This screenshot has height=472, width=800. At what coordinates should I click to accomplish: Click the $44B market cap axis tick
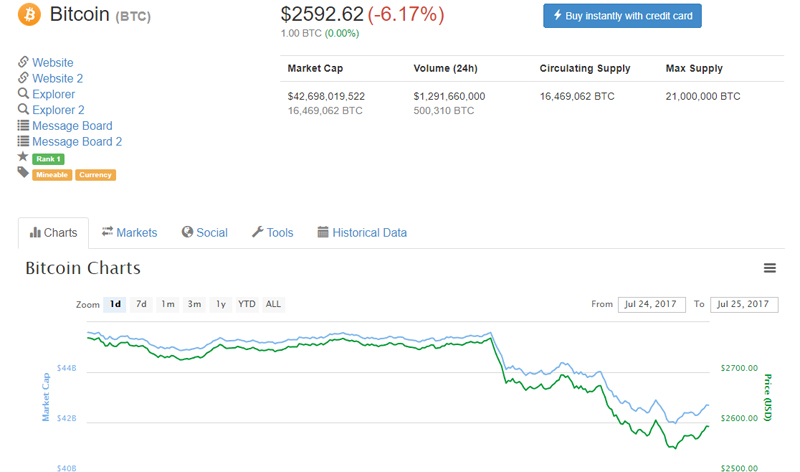tap(66, 368)
